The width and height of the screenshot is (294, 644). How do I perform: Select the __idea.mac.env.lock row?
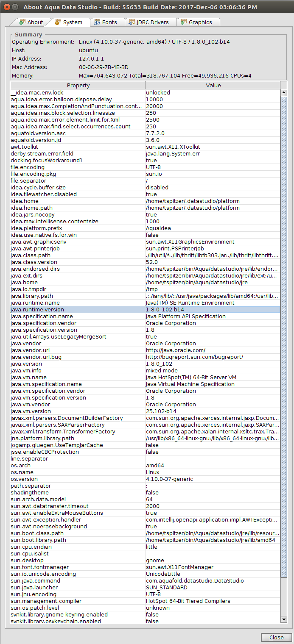145,92
